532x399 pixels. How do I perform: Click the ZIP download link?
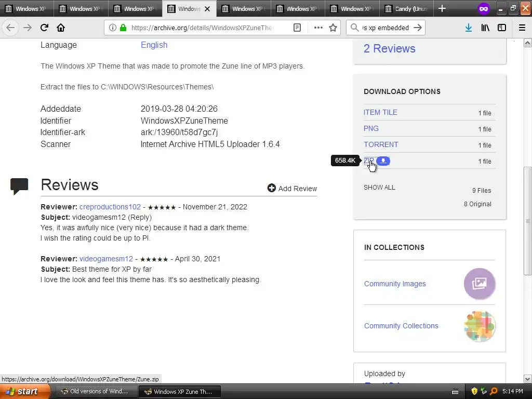[368, 161]
